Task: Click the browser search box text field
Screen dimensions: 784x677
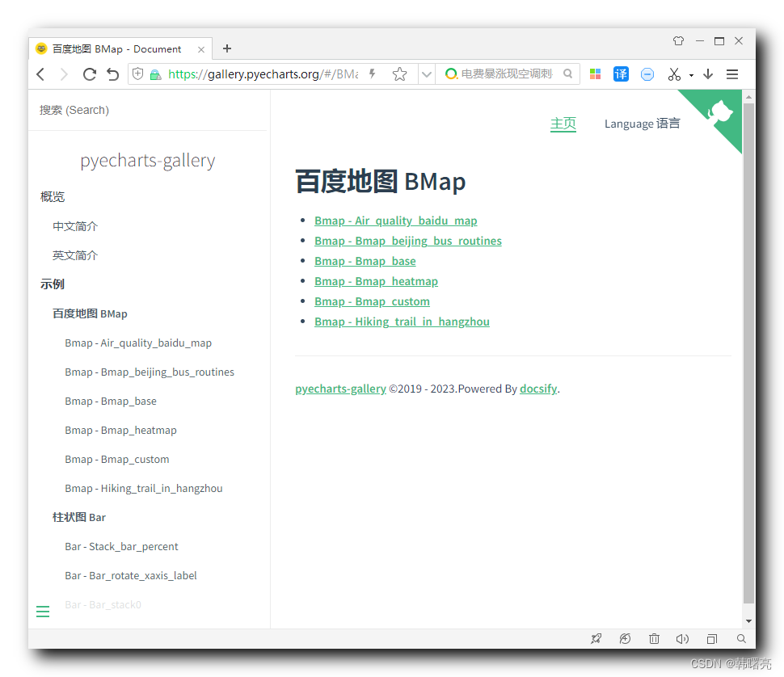Action: click(507, 74)
